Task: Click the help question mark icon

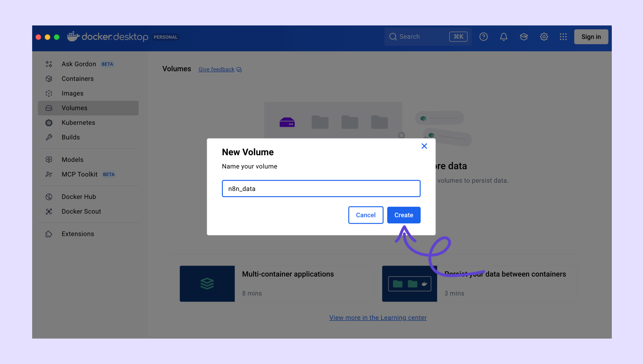Action: [483, 37]
